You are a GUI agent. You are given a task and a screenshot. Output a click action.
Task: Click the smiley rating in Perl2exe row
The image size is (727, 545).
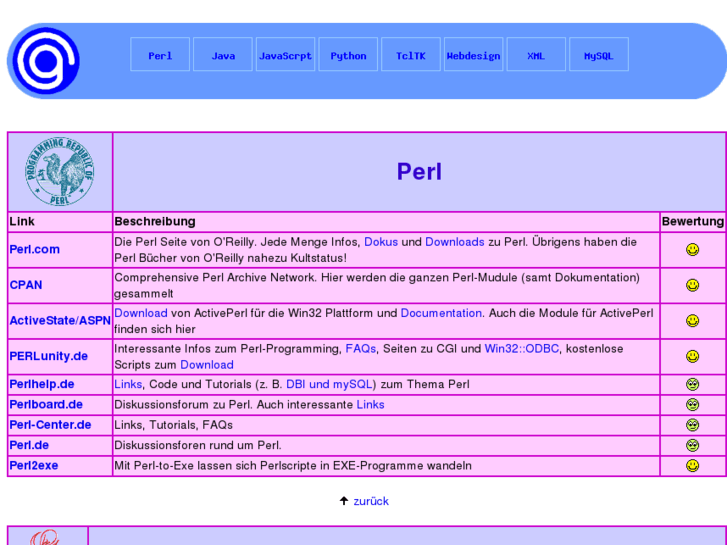692,466
